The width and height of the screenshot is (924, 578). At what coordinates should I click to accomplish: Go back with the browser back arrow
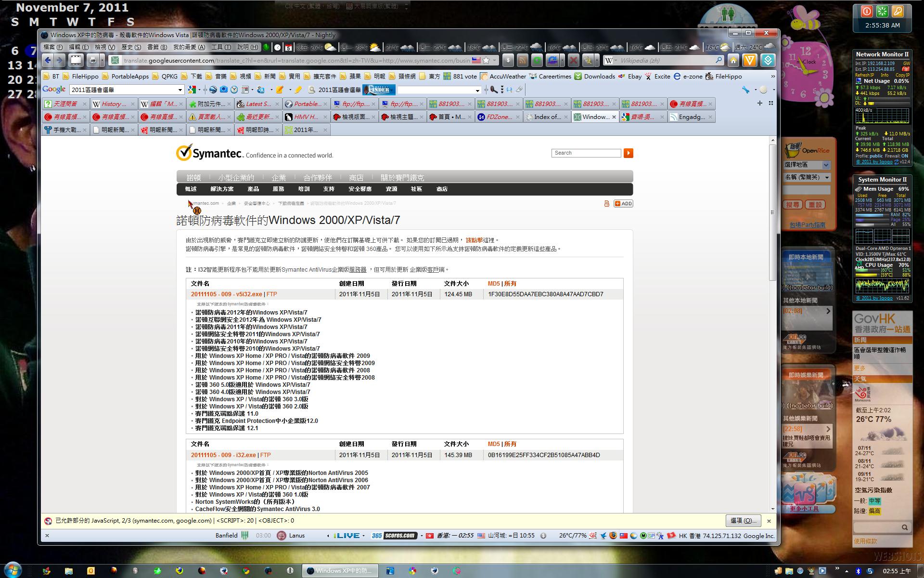[x=47, y=60]
